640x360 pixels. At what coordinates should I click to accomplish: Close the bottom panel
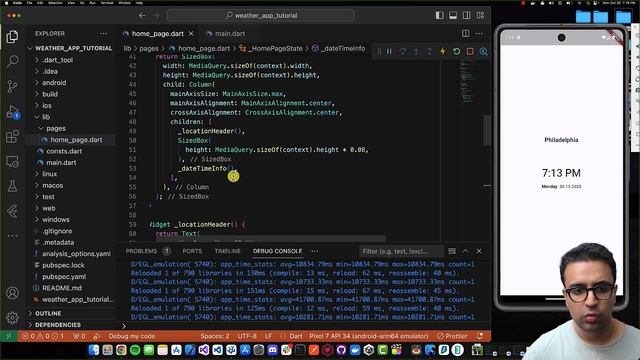coord(479,251)
